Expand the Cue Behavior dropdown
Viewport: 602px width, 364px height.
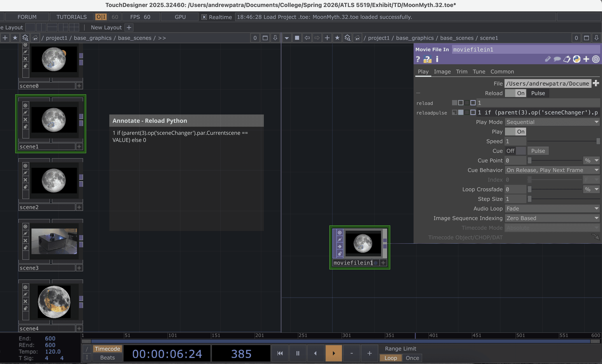pos(552,170)
